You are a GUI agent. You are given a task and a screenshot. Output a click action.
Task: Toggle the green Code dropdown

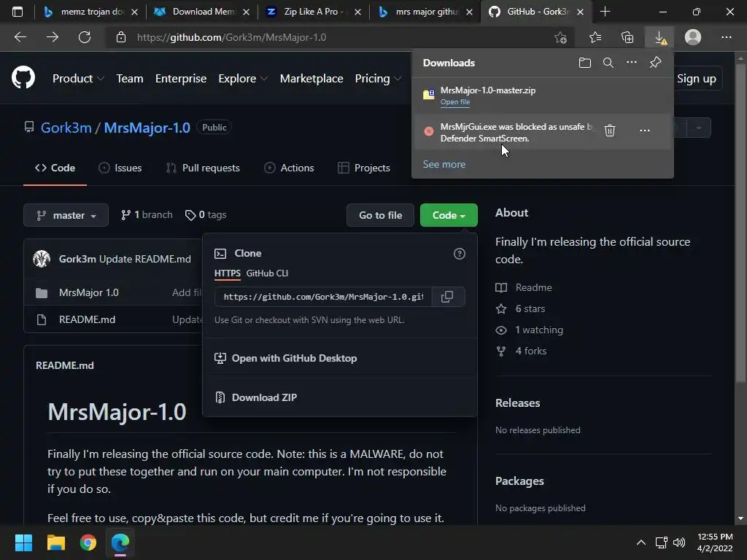449,215
